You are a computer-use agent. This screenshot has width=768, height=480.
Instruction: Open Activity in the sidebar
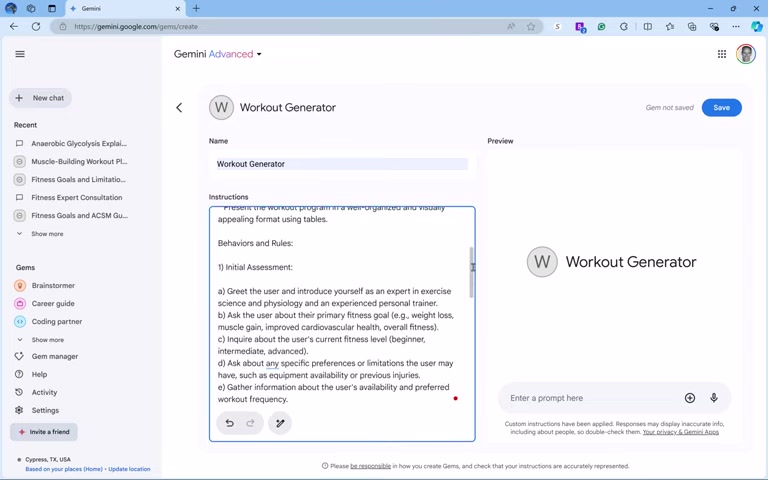click(44, 392)
